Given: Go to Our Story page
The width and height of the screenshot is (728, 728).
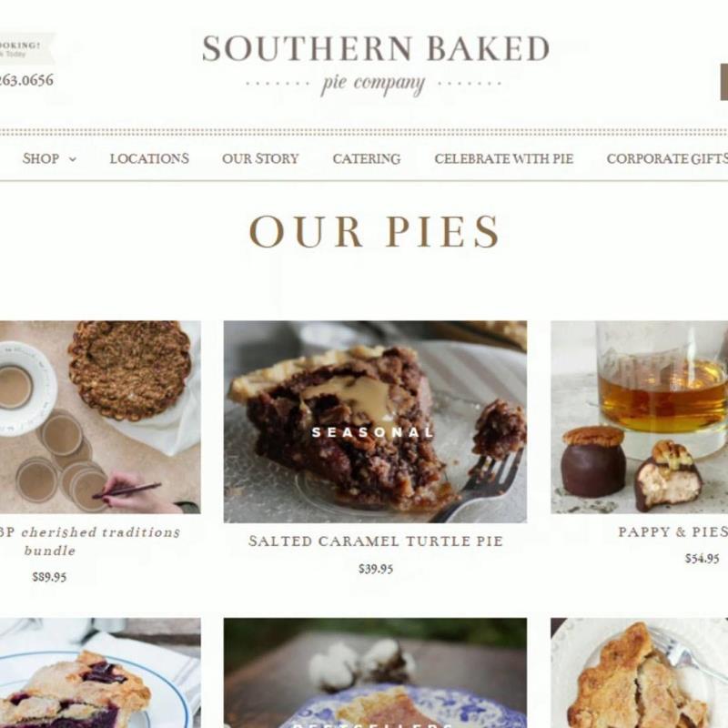Looking at the screenshot, I should click(x=260, y=158).
